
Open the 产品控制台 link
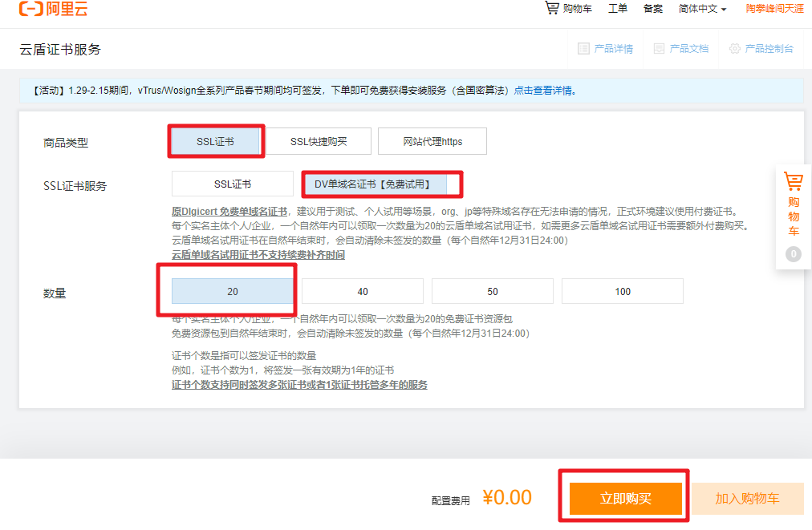pyautogui.click(x=769, y=49)
